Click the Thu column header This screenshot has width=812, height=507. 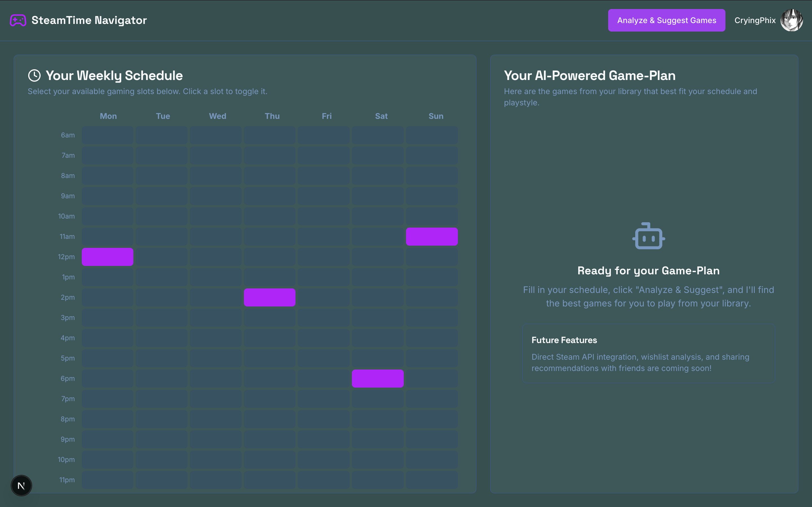click(272, 116)
